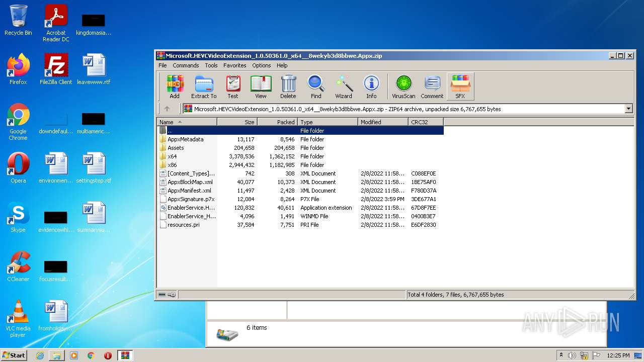Select AppxSignature.p7x file

click(301, 199)
